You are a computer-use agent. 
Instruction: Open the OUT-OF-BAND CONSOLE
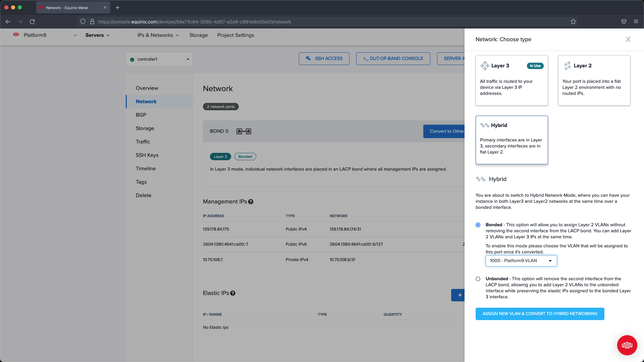tap(393, 59)
